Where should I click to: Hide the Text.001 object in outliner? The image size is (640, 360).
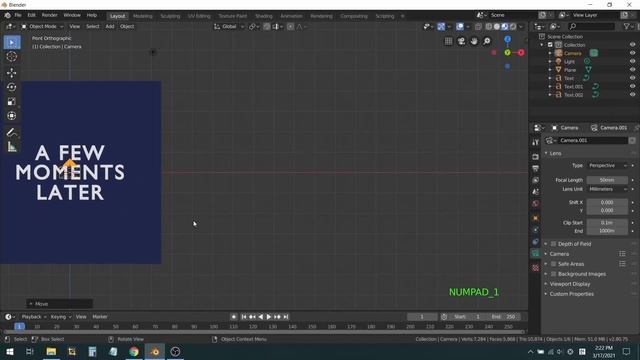(632, 87)
